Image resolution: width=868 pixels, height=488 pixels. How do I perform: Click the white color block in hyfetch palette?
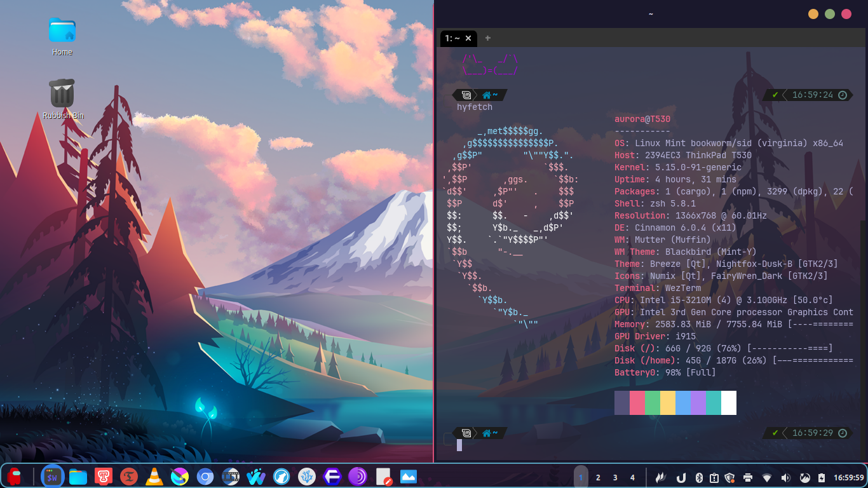(x=729, y=403)
